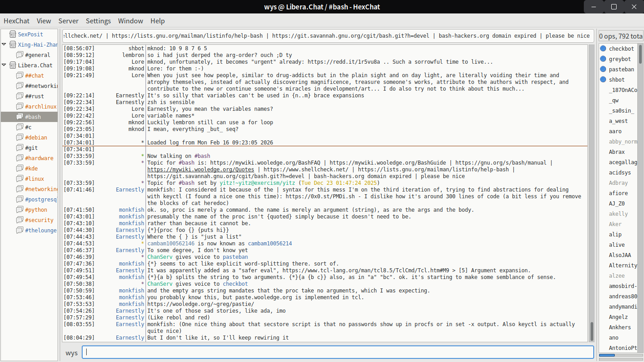644x362 pixels.
Task: Open the HexChat menu
Action: [17, 21]
